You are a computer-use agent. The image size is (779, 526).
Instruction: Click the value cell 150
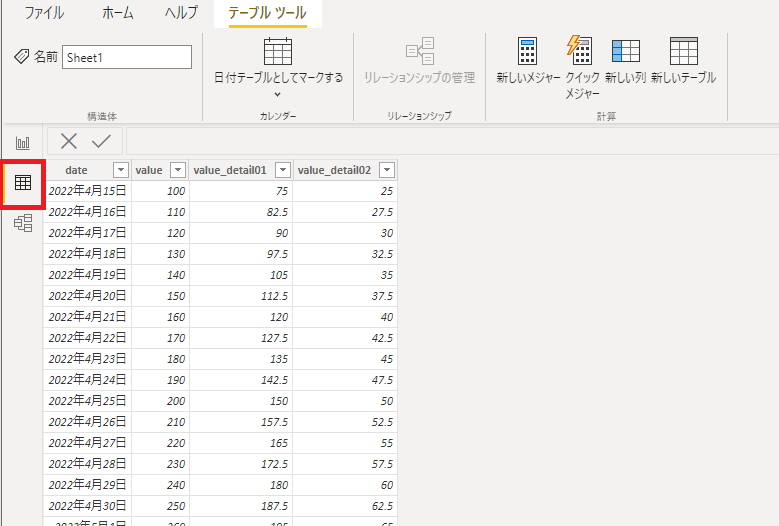click(160, 296)
